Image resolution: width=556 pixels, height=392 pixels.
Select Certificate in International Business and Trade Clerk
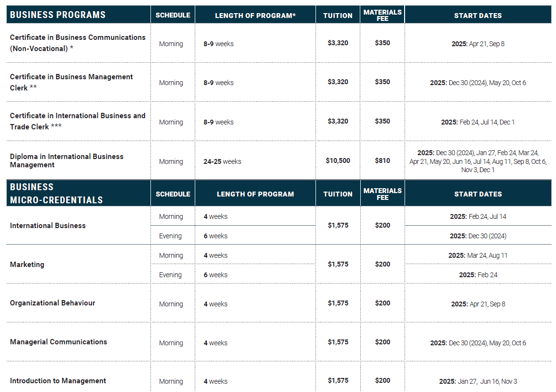[77, 121]
